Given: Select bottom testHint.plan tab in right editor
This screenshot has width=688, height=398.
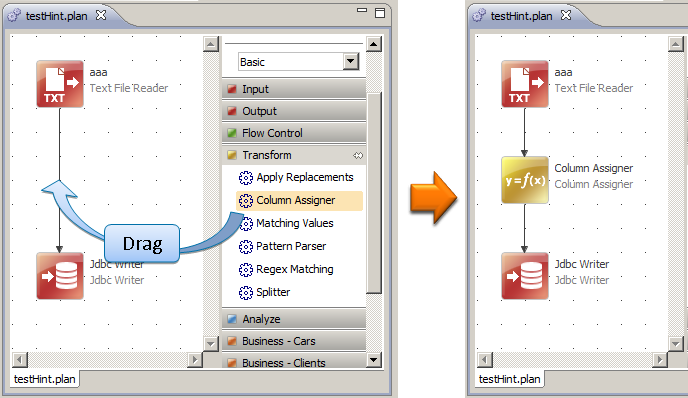Looking at the screenshot, I should (x=509, y=379).
